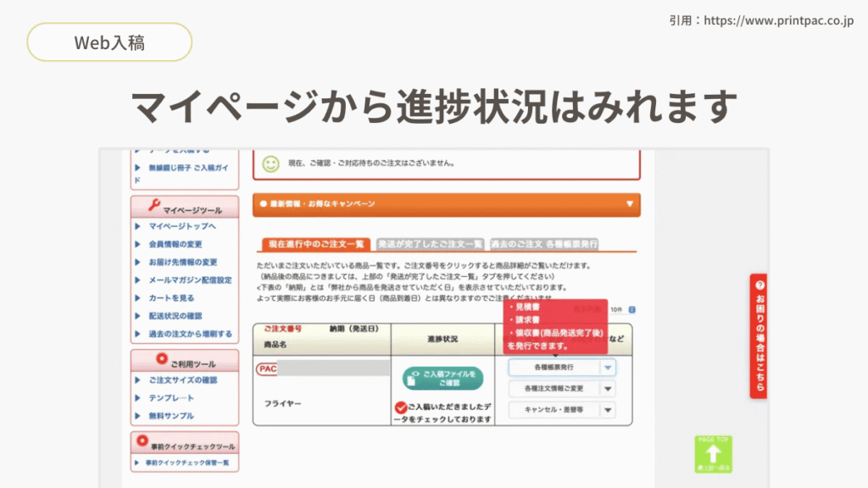Open 無料サンプル sidebar link
The height and width of the screenshot is (488, 868).
point(171,415)
